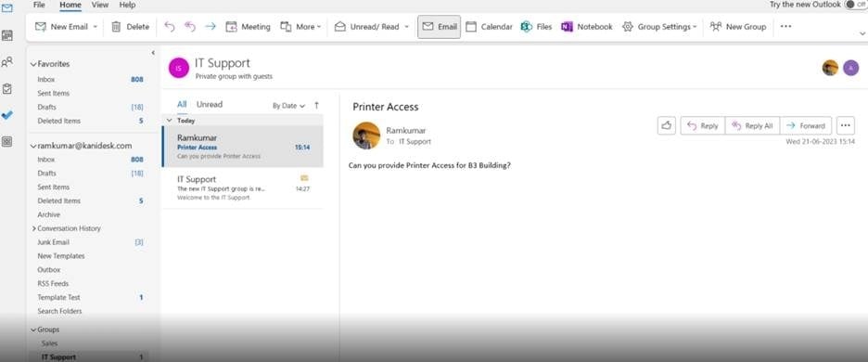Open the Calendar module in the left sidebar
This screenshot has height=362, width=868.
click(7, 35)
